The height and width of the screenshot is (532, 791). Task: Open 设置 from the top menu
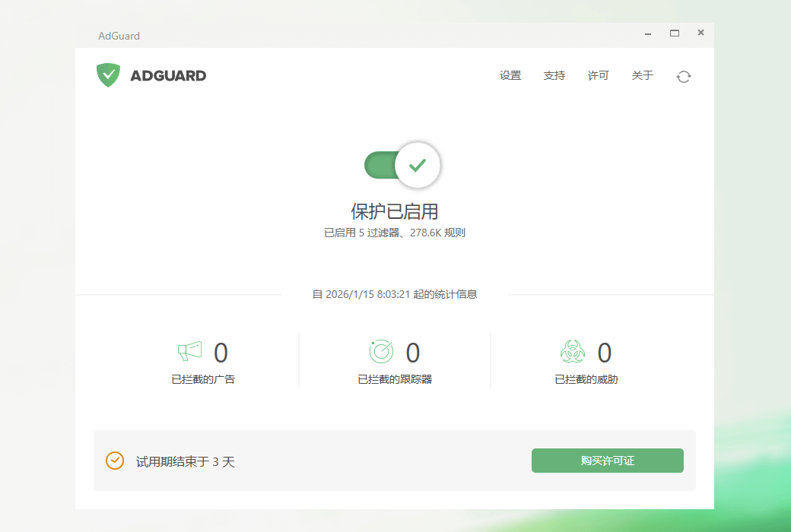(510, 75)
